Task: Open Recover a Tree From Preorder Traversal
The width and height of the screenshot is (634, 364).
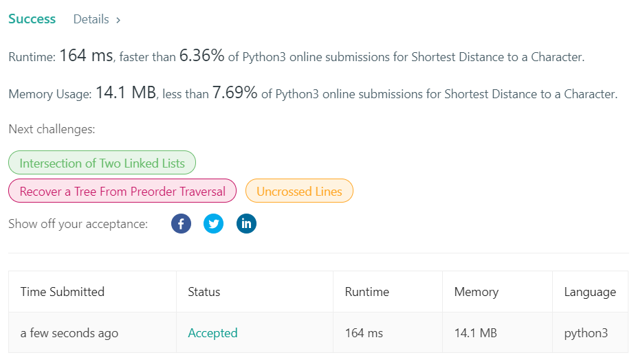Action: coord(122,191)
